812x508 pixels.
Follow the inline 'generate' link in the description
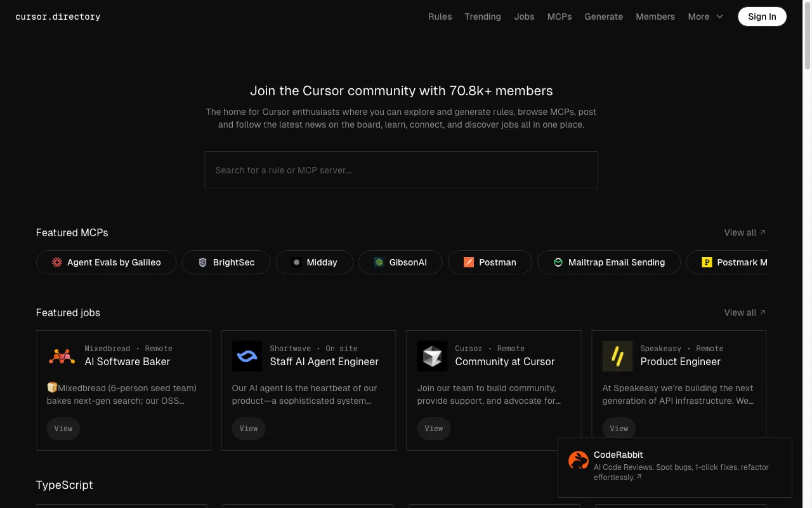pyautogui.click(x=472, y=112)
